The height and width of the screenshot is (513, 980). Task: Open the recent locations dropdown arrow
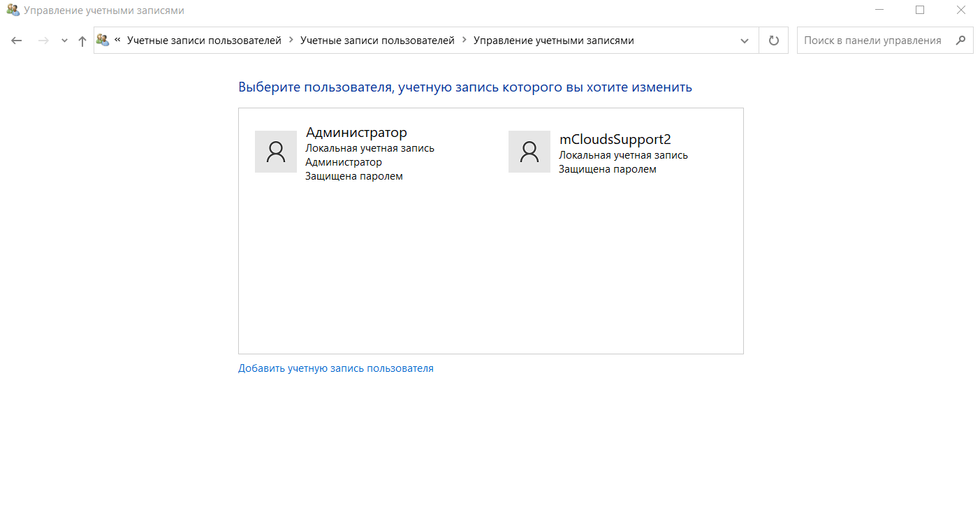coord(64,41)
